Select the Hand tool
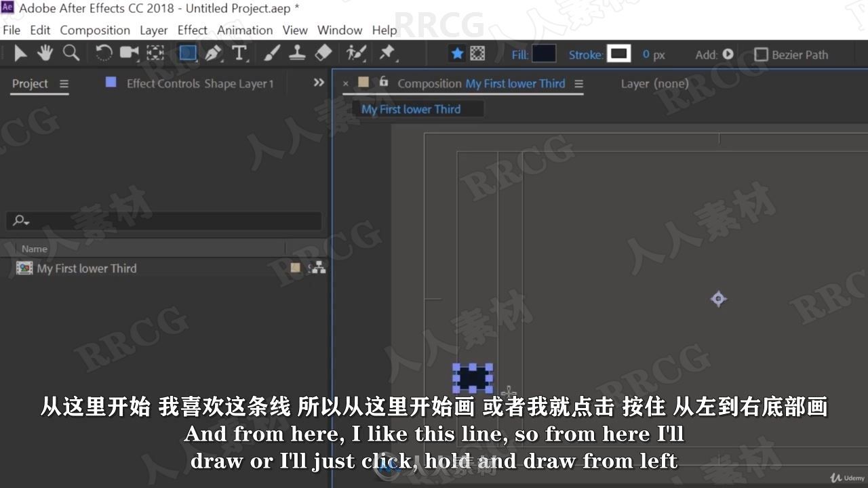This screenshot has height=488, width=868. tap(45, 54)
